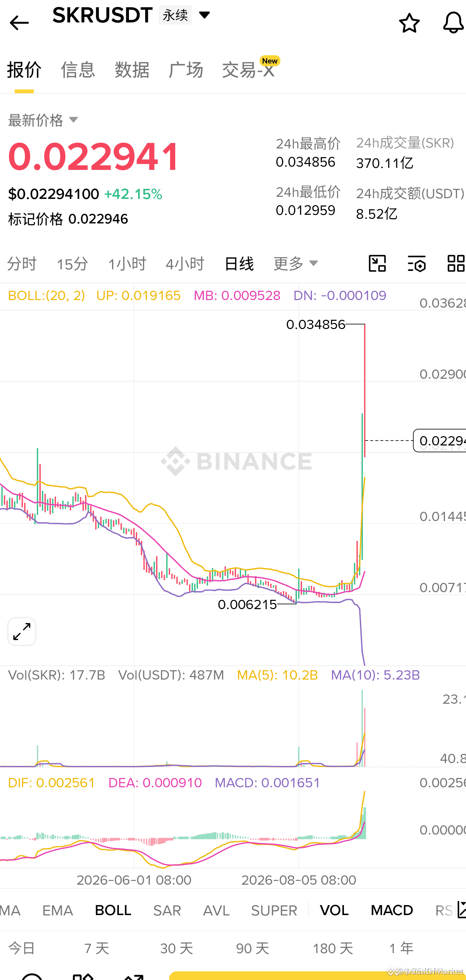Enable the EMA indicator
This screenshot has height=980, width=466.
[x=57, y=910]
